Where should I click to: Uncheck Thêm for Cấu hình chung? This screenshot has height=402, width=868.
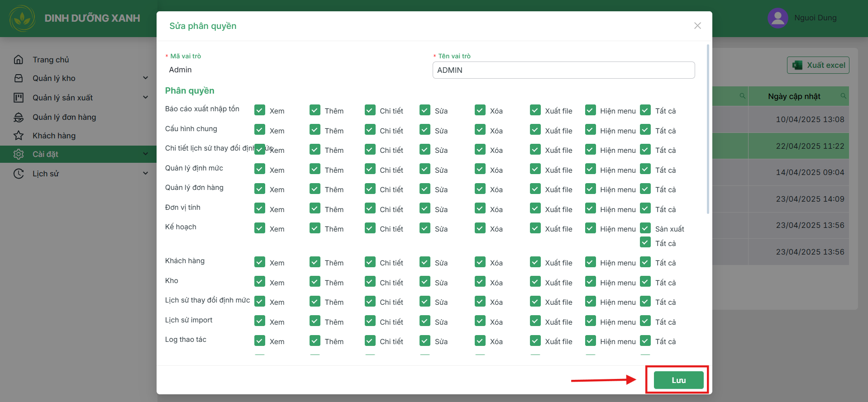click(315, 130)
